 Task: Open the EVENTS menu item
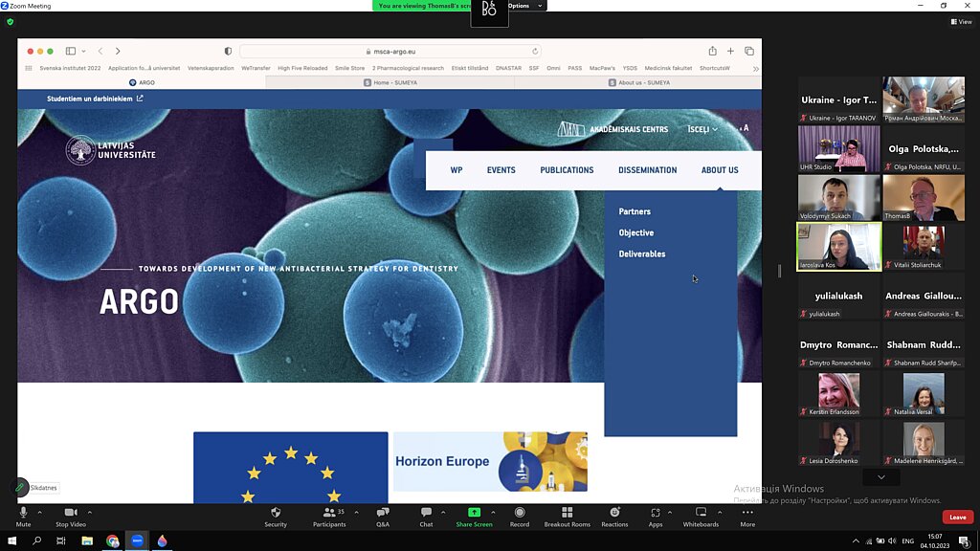coord(501,170)
